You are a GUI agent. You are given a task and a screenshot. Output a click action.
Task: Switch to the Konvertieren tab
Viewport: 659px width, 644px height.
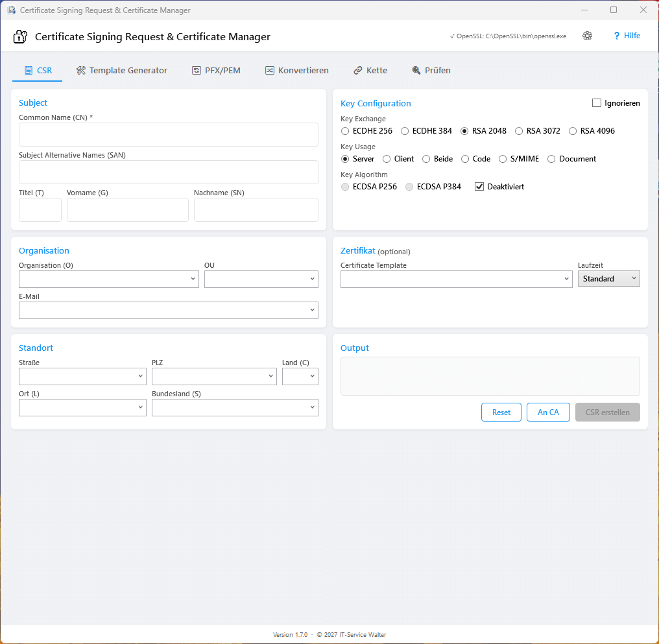click(297, 70)
